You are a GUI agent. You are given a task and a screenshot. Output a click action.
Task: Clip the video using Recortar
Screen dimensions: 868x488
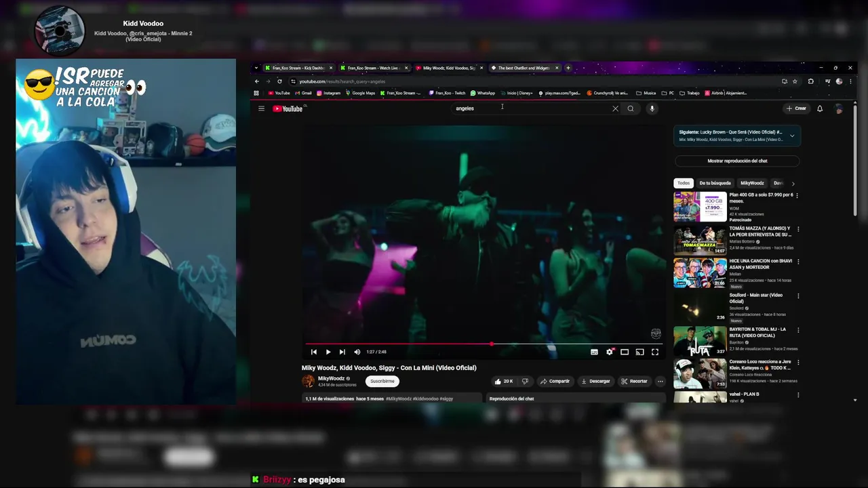635,381
